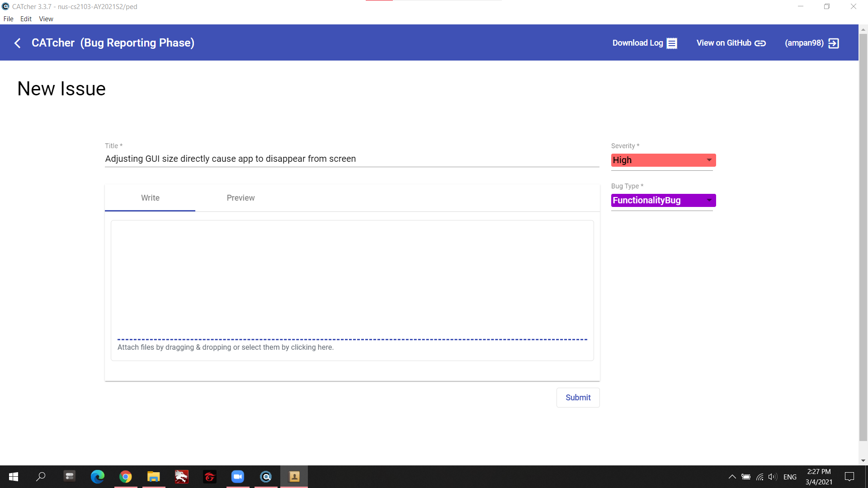The height and width of the screenshot is (488, 868).
Task: Click the Download Log receipt icon
Action: point(672,43)
